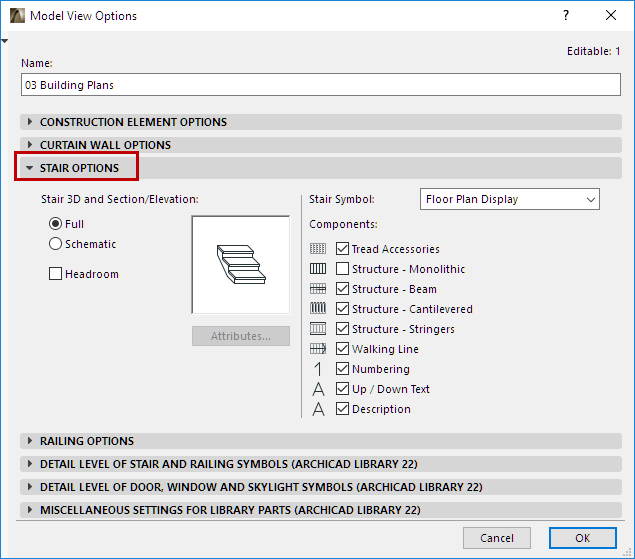
Task: Click the dialog resize grip in corner
Action: (x=627, y=552)
